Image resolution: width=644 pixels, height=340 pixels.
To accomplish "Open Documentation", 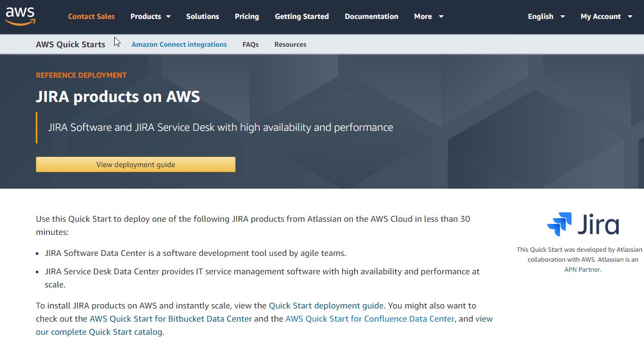I will click(371, 16).
